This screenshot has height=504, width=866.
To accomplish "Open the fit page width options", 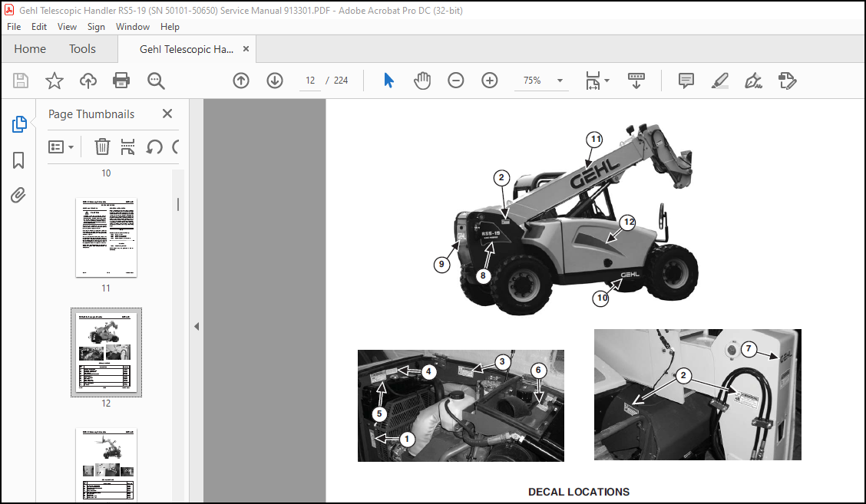I will click(597, 81).
